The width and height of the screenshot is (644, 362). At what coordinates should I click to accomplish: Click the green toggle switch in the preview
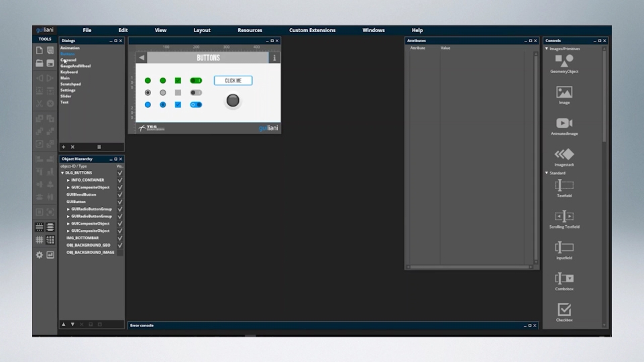click(x=196, y=80)
